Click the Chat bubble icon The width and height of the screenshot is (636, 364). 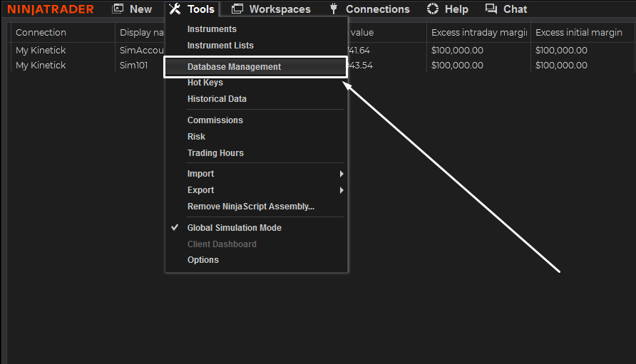pos(491,9)
